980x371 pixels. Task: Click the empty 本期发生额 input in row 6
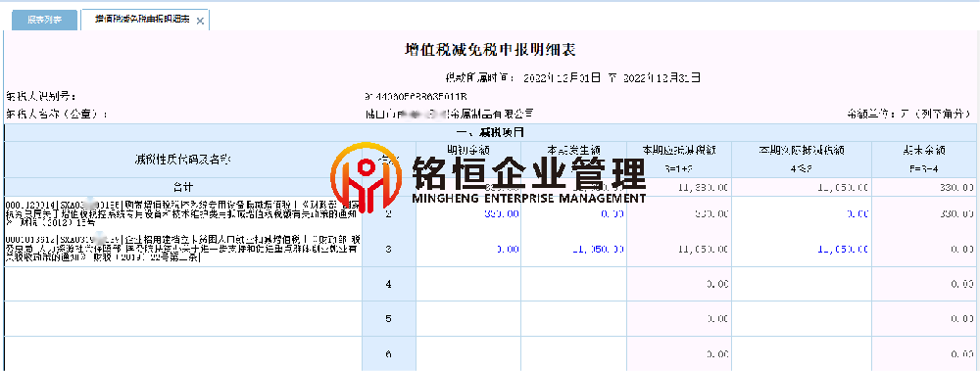pyautogui.click(x=573, y=354)
